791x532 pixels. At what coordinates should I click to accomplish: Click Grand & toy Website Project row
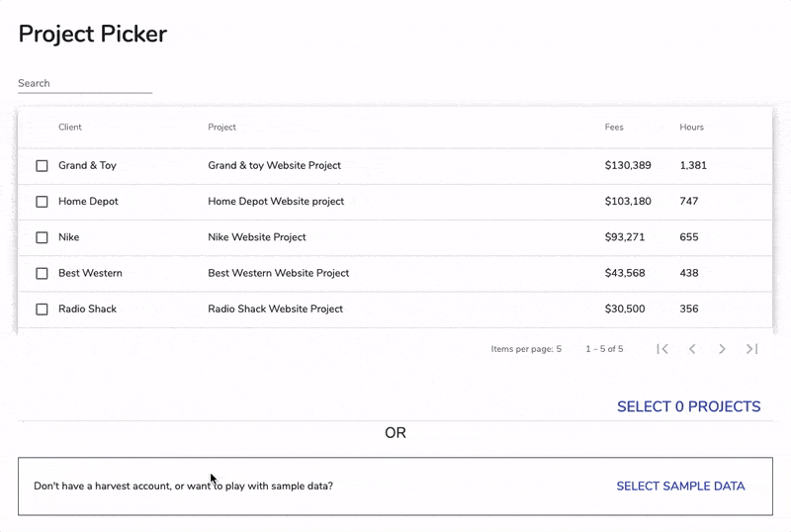click(274, 166)
